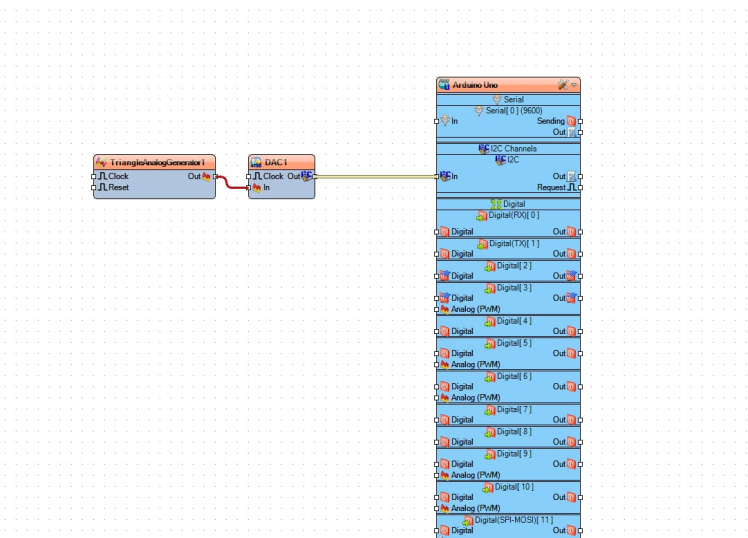Click the Serial[0] (9600) label
This screenshot has width=748, height=538.
click(514, 111)
